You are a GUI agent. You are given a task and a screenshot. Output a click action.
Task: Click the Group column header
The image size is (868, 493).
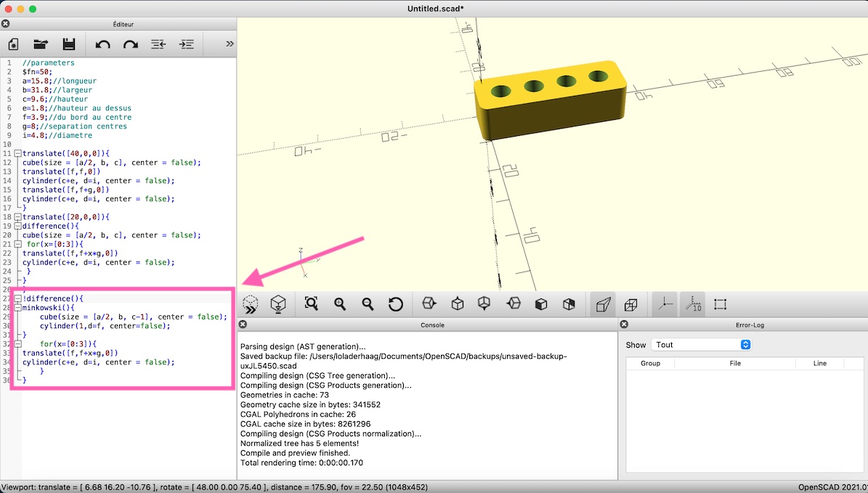click(x=650, y=364)
